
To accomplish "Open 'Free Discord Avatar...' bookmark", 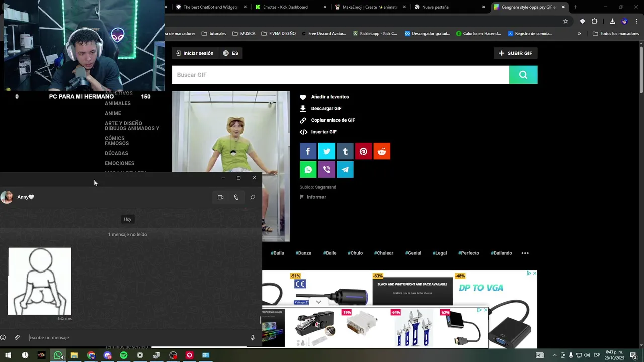I will [x=324, y=34].
